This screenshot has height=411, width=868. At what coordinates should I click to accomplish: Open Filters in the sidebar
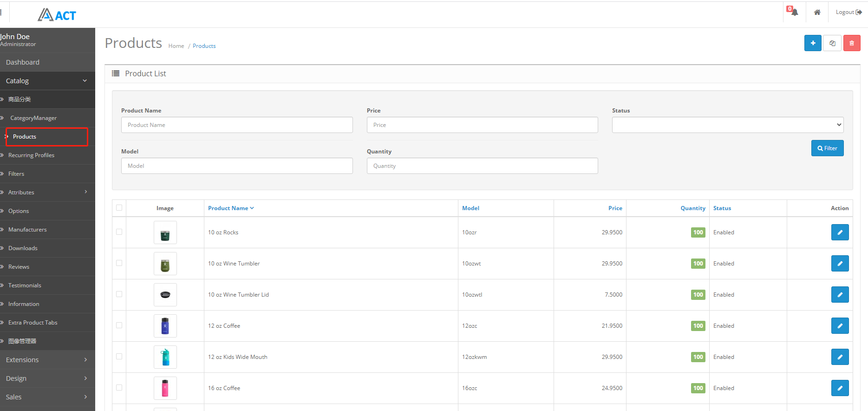click(x=47, y=174)
